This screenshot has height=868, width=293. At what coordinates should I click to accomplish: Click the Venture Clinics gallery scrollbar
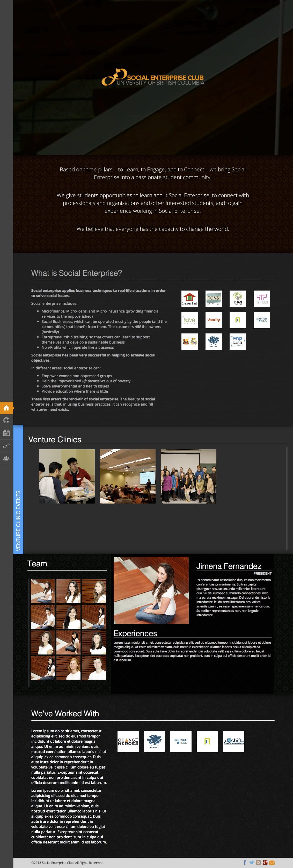pos(287,499)
